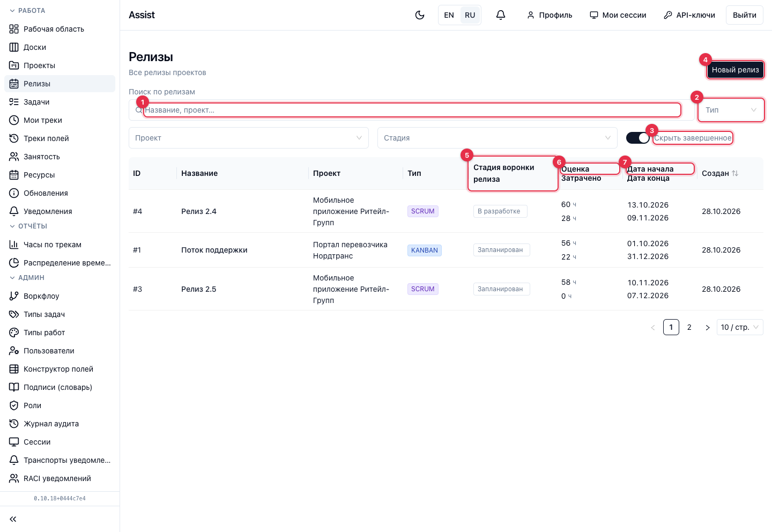Open the API-ключи link in header
This screenshot has height=532, width=772.
pyautogui.click(x=689, y=15)
